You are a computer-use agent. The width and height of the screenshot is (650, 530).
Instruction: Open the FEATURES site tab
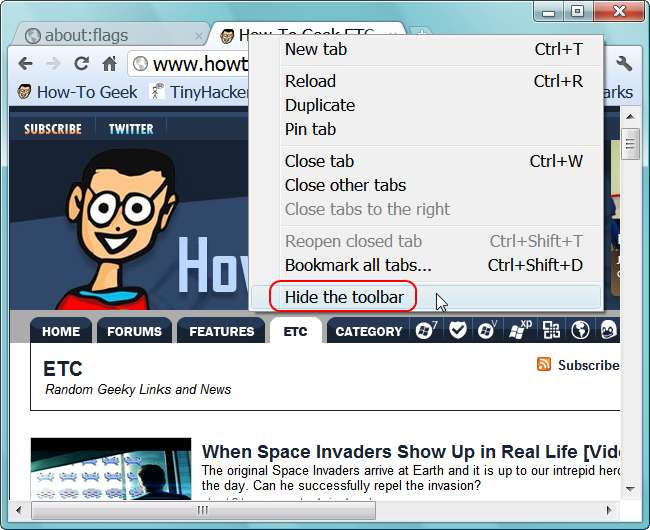221,331
